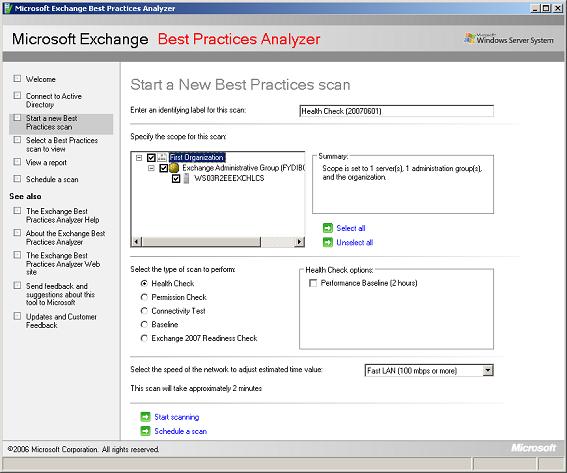Viewport: 567px width, 473px height.
Task: Open the Best Practices Analyzer Web site link
Action: point(63,264)
